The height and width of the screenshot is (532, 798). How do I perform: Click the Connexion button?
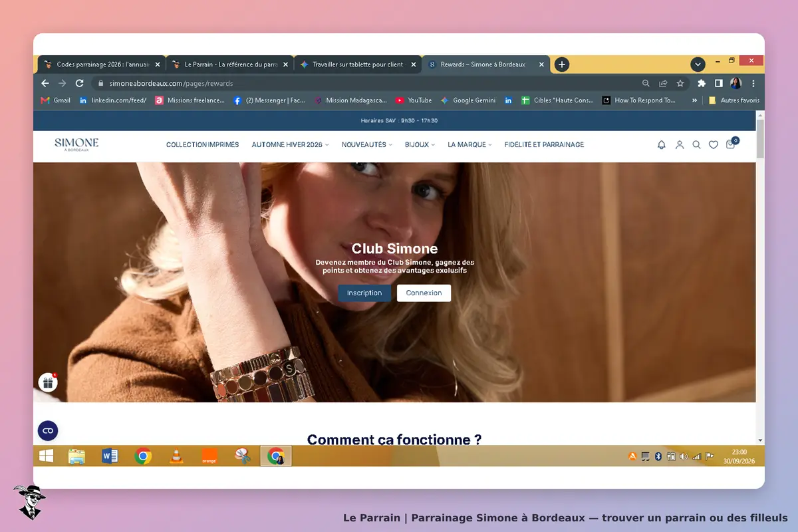click(424, 293)
